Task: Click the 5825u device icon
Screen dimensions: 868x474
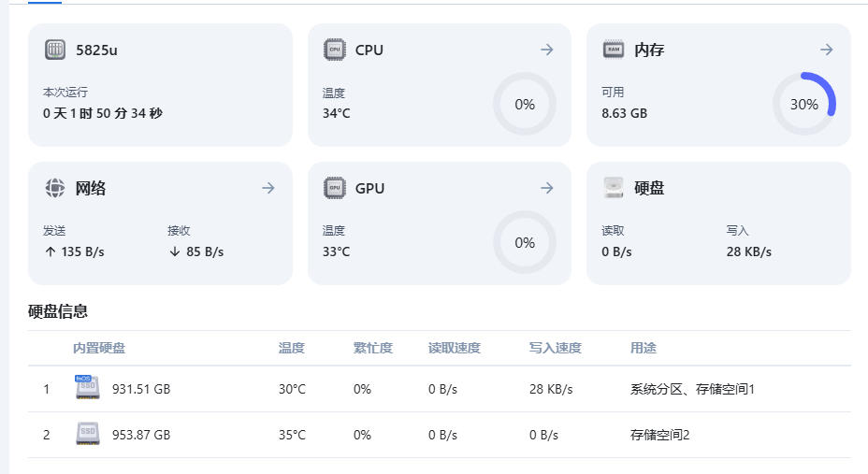Action: (55, 50)
